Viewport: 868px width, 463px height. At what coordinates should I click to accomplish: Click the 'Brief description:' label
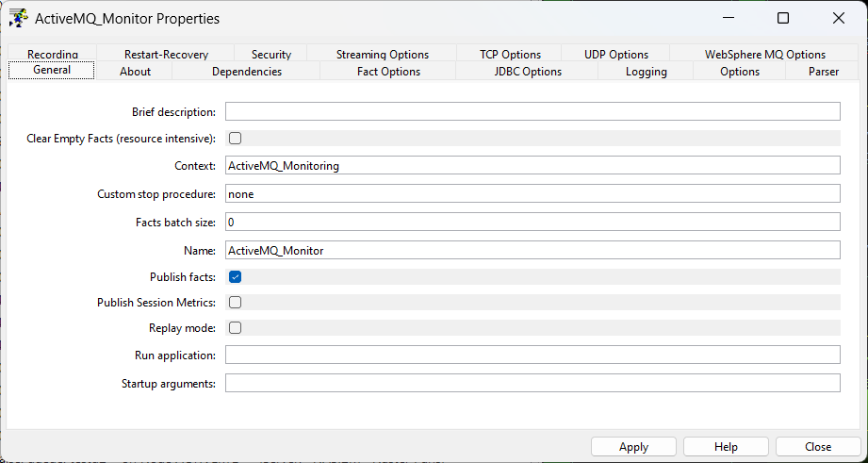coord(173,112)
